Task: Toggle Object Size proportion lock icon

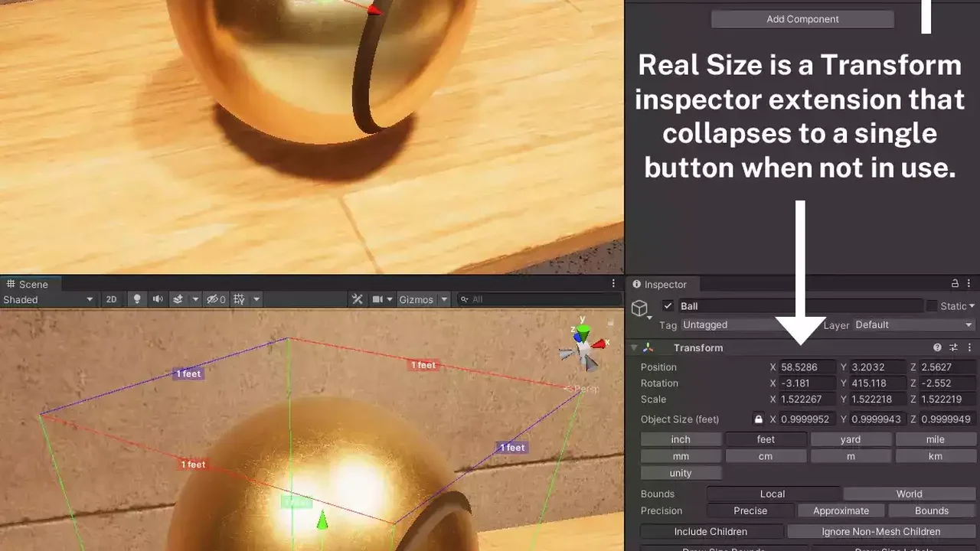Action: tap(759, 419)
